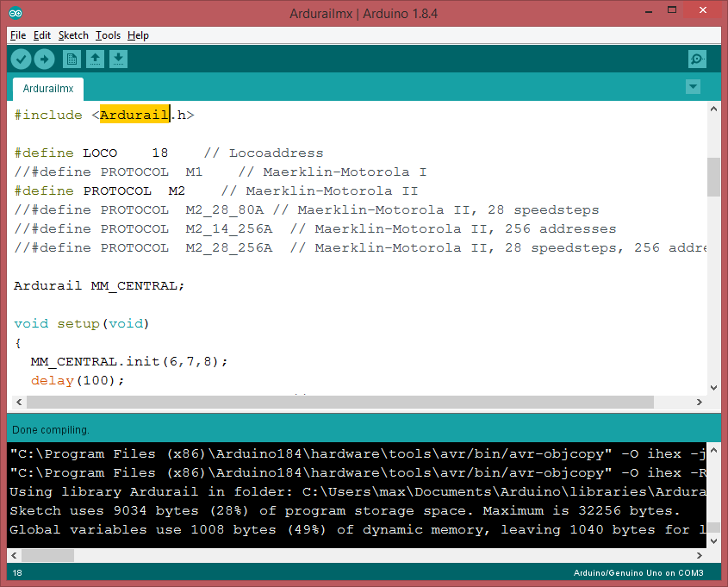Image resolution: width=728 pixels, height=587 pixels.
Task: Click the Save sketch down-arrow icon
Action: point(118,59)
